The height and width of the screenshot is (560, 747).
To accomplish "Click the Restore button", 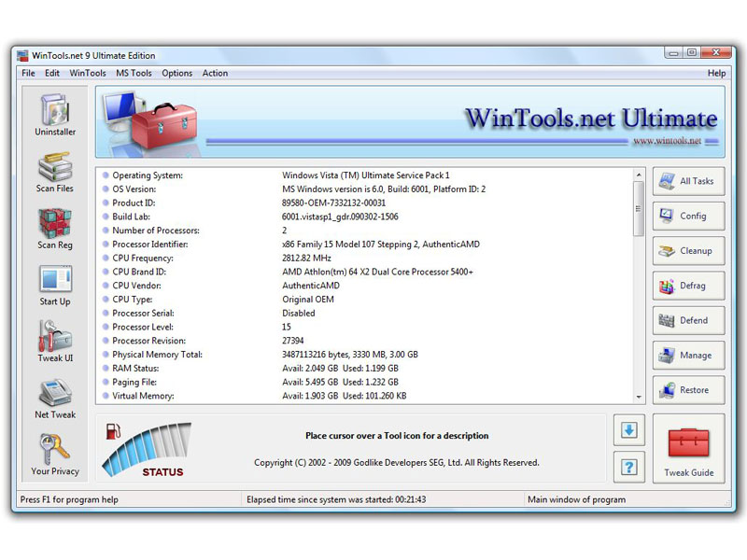I will coord(688,389).
